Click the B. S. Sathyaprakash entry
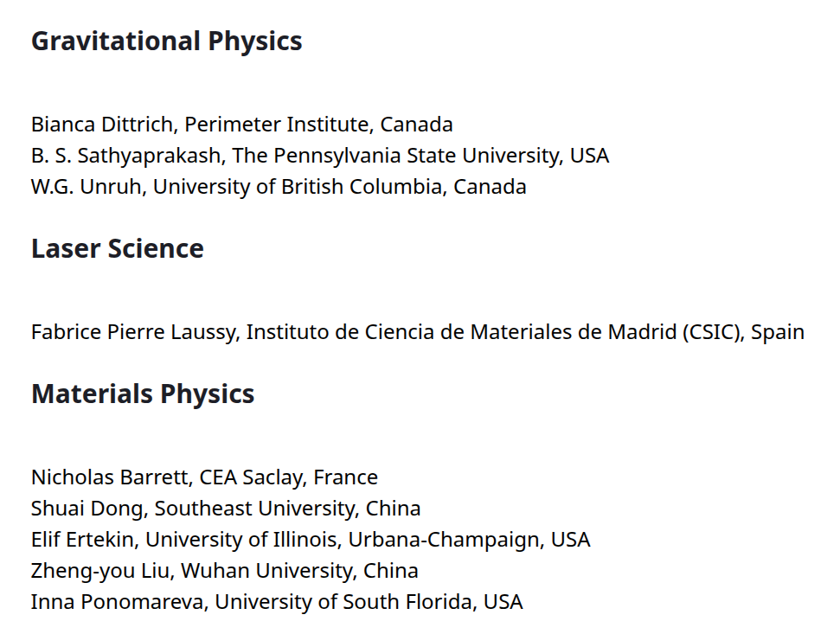This screenshot has width=840, height=634. (x=320, y=156)
